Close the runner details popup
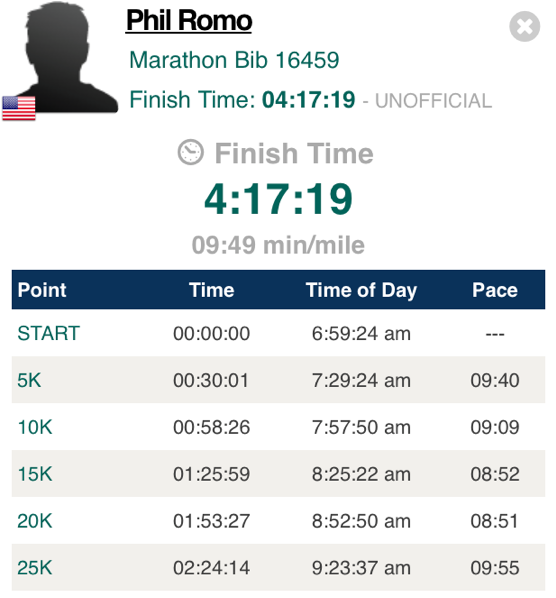This screenshot has width=556, height=598. (x=524, y=26)
